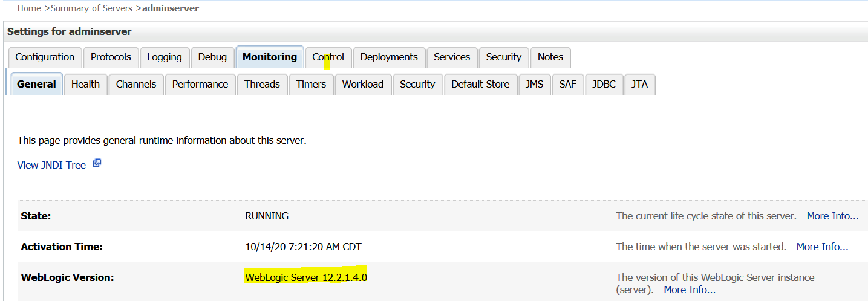Screen dimensions: 868x301
Task: Select the Logging tab
Action: [165, 57]
